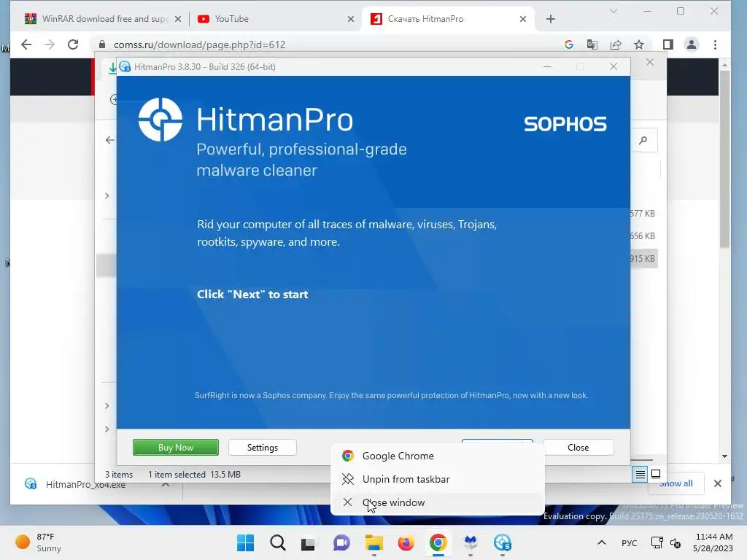Click the Google lens G icon in address bar

click(569, 44)
